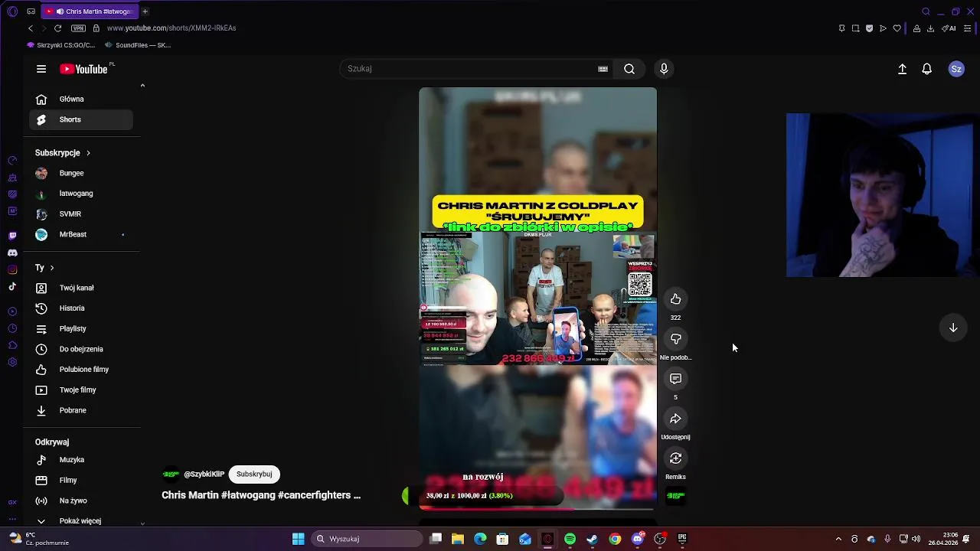Open the SoundFiles bookmark

pos(138,45)
